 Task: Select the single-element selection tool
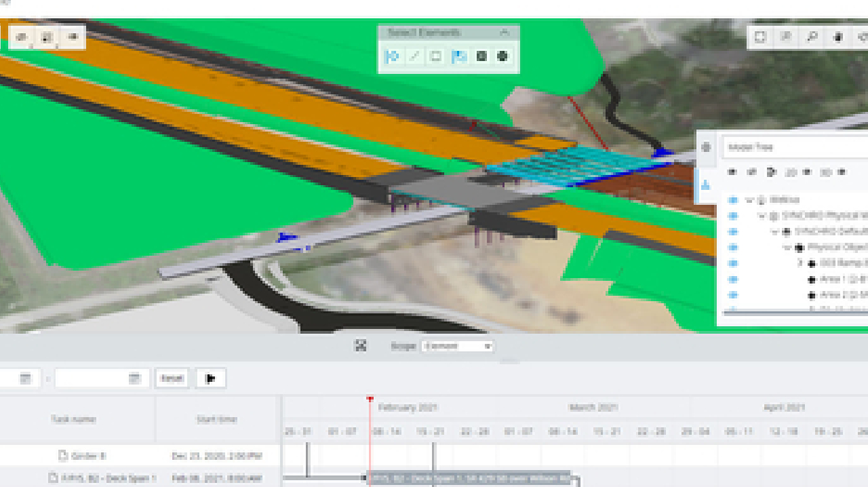392,56
